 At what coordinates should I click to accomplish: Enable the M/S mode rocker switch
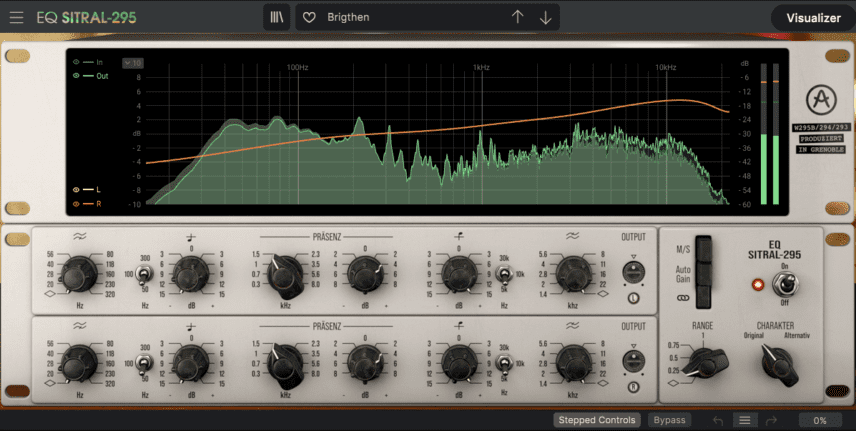click(x=704, y=250)
